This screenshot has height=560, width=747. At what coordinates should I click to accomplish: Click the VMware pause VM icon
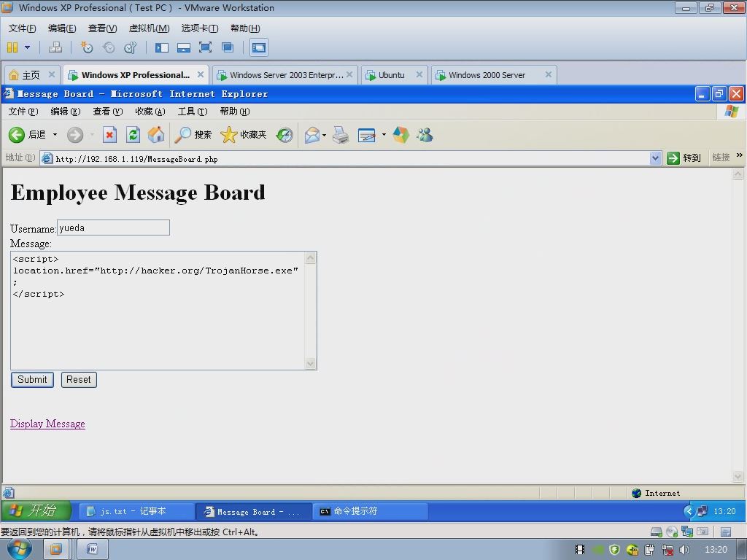[x=12, y=47]
